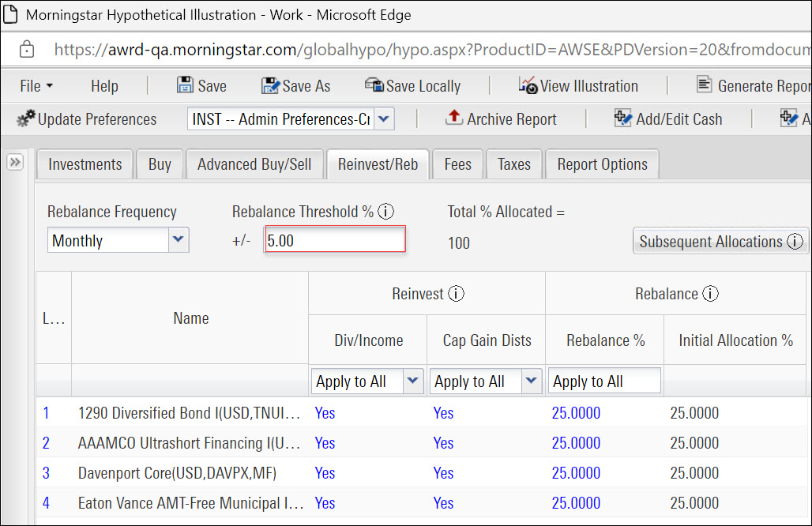
Task: Show info icon beside Reinvest header
Action: pyautogui.click(x=456, y=294)
